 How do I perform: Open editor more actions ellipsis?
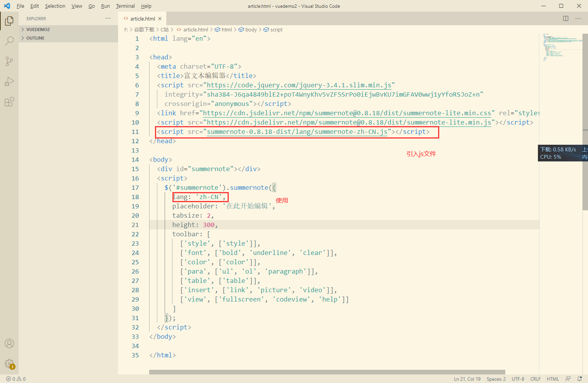coord(578,18)
